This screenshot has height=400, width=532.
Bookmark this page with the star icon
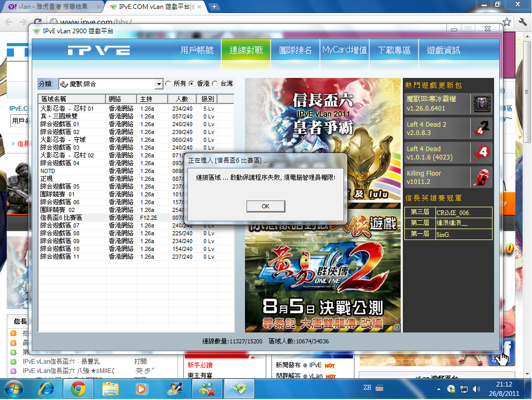tap(507, 22)
